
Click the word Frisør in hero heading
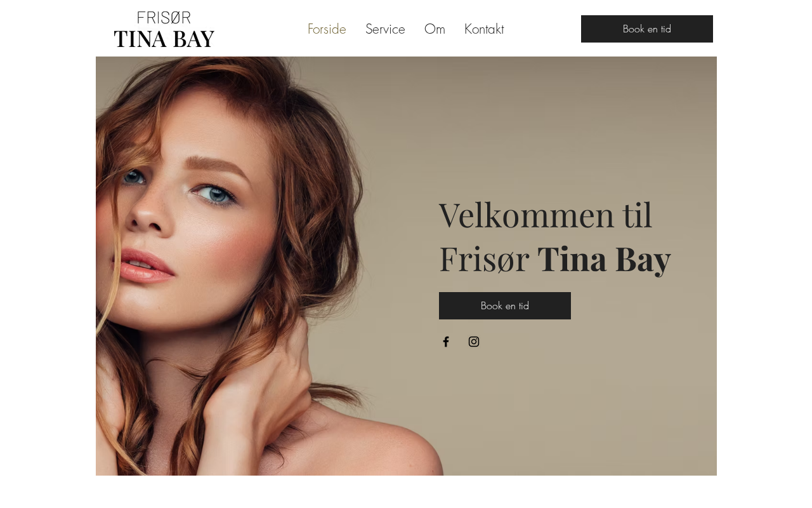(x=484, y=259)
